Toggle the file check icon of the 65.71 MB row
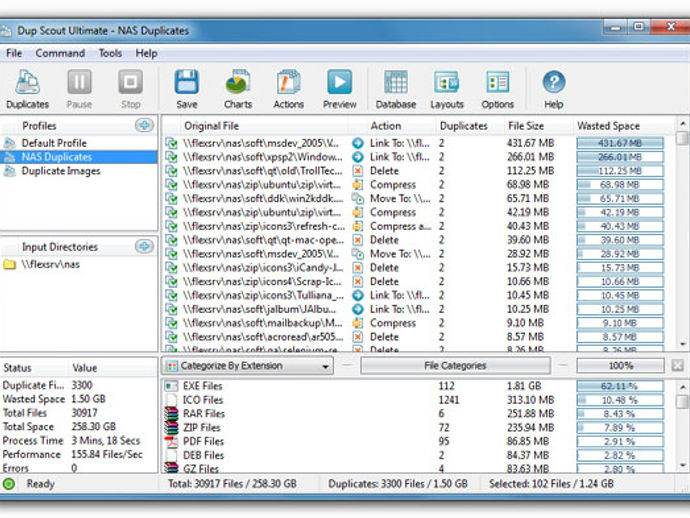Image resolution: width=690 pixels, height=518 pixels. click(x=171, y=198)
